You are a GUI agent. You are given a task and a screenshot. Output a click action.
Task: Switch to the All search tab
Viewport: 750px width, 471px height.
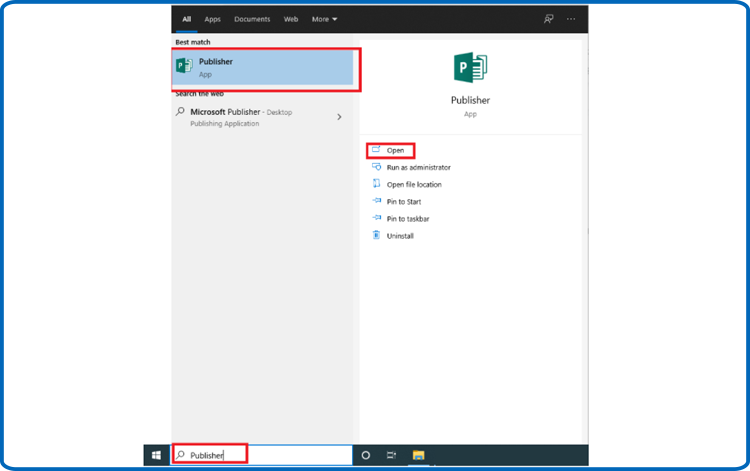coord(187,19)
